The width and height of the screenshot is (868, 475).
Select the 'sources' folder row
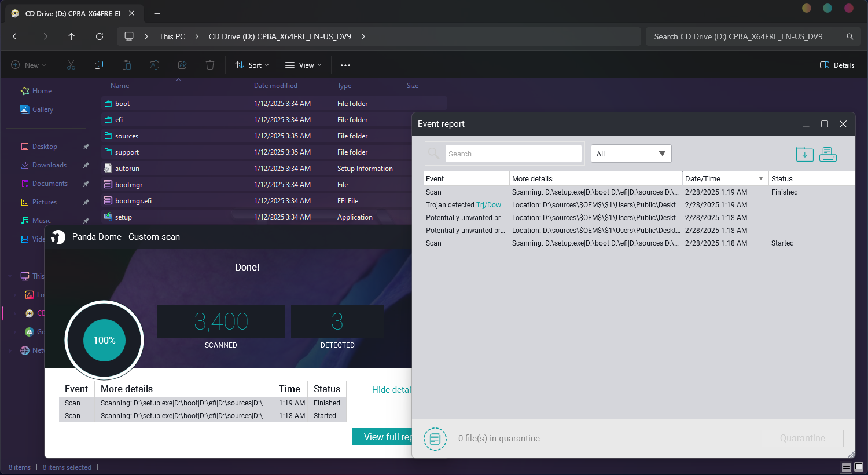tap(274, 136)
